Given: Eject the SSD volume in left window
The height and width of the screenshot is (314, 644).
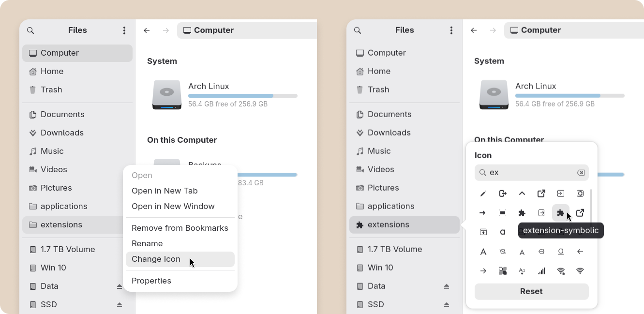Looking at the screenshot, I should point(120,305).
